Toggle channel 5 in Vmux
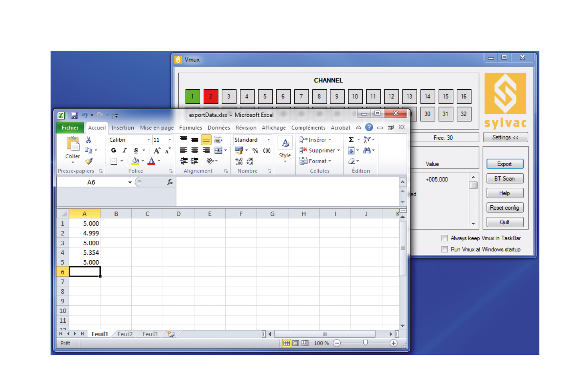Screen dimensions: 588x392 pyautogui.click(x=265, y=96)
